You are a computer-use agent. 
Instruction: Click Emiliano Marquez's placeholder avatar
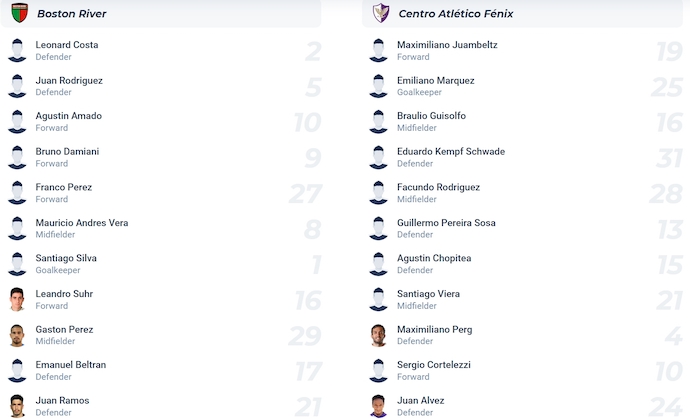[378, 86]
